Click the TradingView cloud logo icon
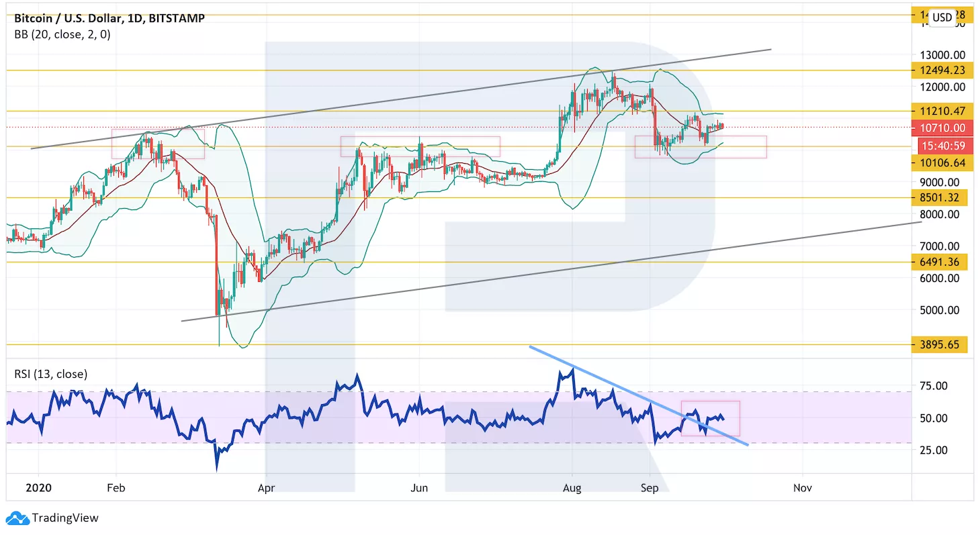The image size is (980, 535). (x=17, y=518)
